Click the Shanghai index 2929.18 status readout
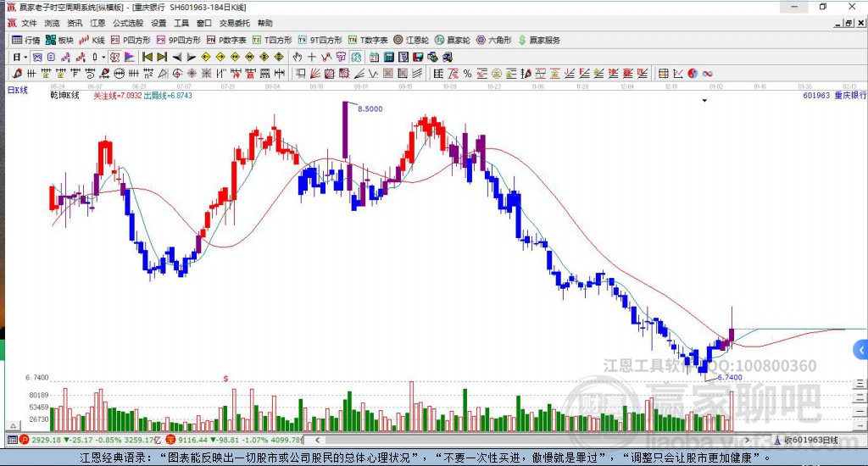This screenshot has height=466, width=868. coord(90,440)
